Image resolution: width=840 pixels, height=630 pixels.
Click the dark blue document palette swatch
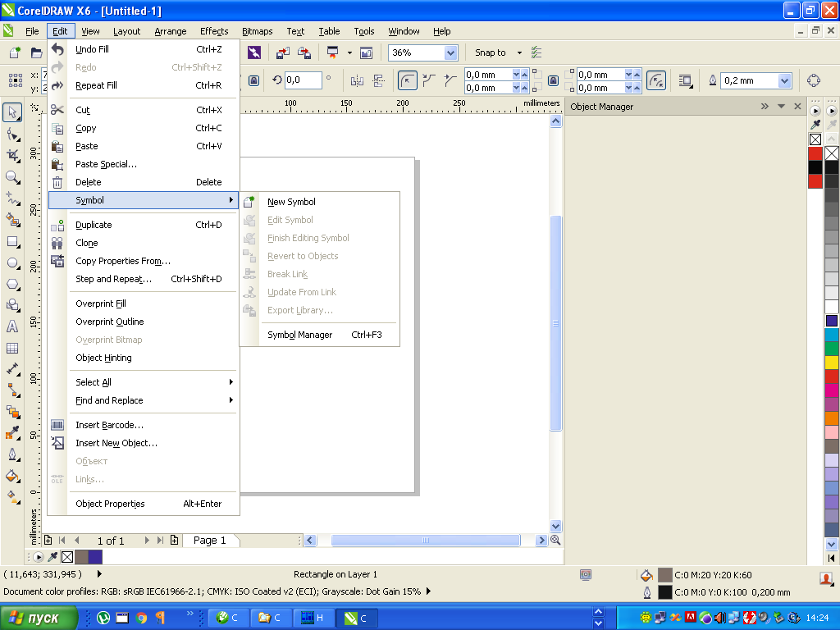coord(95,557)
